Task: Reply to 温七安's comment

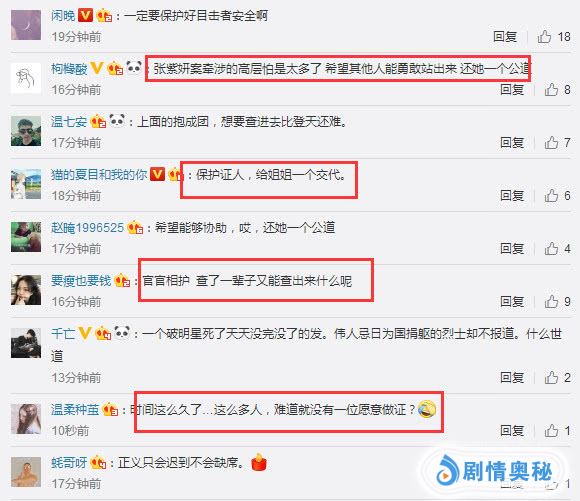Action: click(x=512, y=142)
